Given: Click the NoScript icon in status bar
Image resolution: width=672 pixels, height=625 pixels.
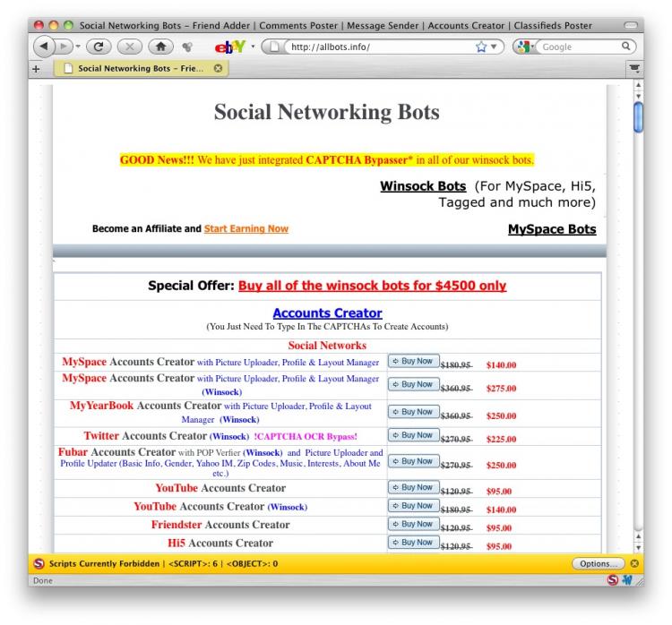Looking at the screenshot, I should [x=612, y=580].
